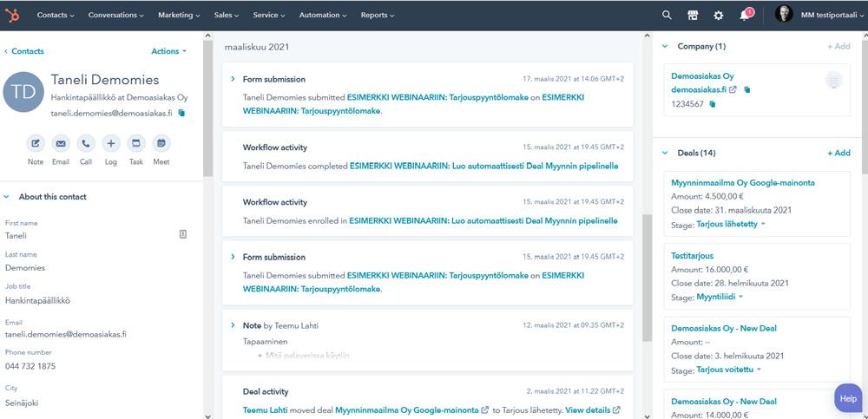Click the left sidebar scrollbar thumb
The height and width of the screenshot is (419, 868).
click(208, 108)
